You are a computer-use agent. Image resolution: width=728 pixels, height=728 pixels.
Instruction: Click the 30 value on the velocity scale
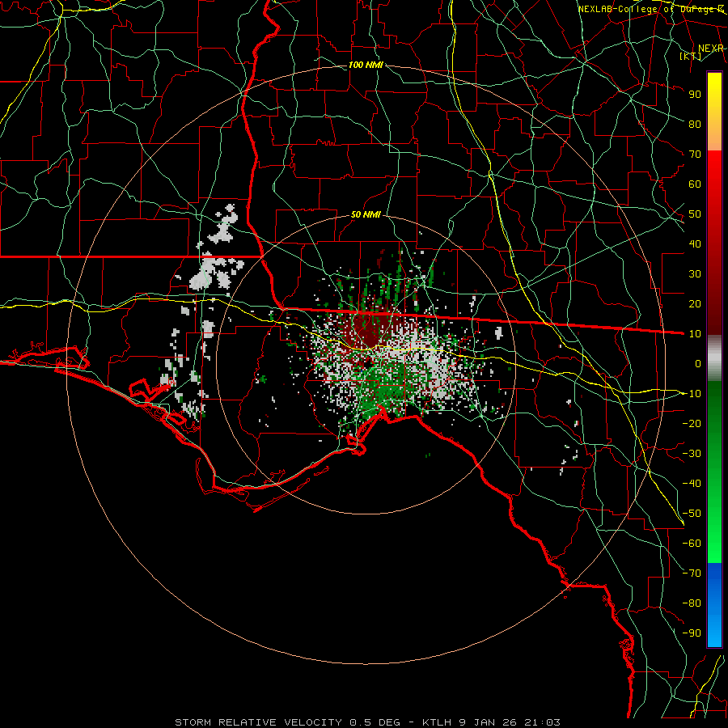[695, 274]
